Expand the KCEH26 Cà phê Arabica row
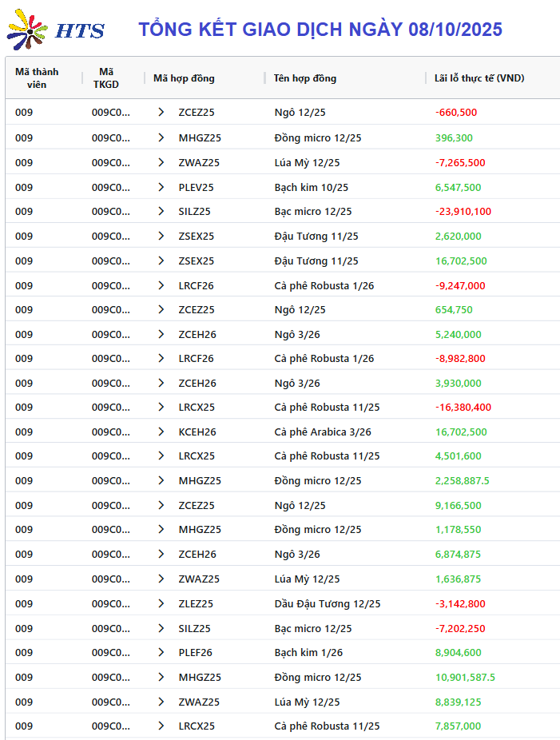 (161, 432)
